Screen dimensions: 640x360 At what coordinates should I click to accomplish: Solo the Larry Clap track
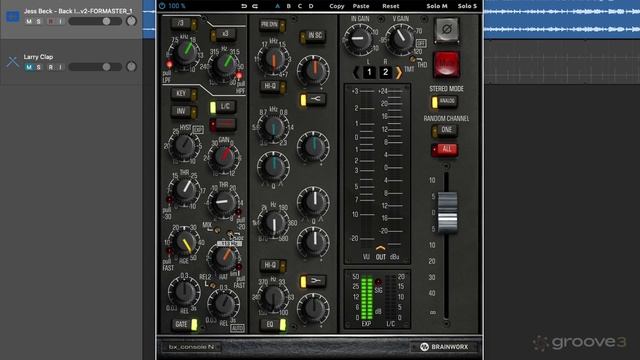coord(39,67)
